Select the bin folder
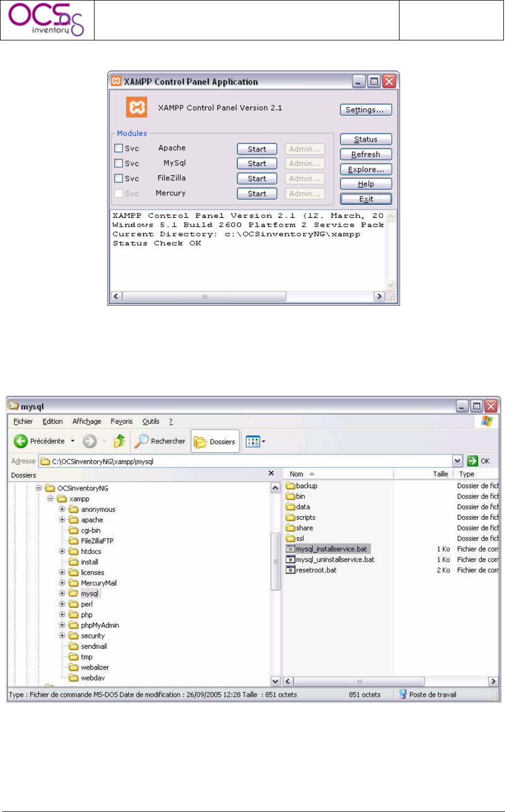Screen dimensions: 505x812 296,496
